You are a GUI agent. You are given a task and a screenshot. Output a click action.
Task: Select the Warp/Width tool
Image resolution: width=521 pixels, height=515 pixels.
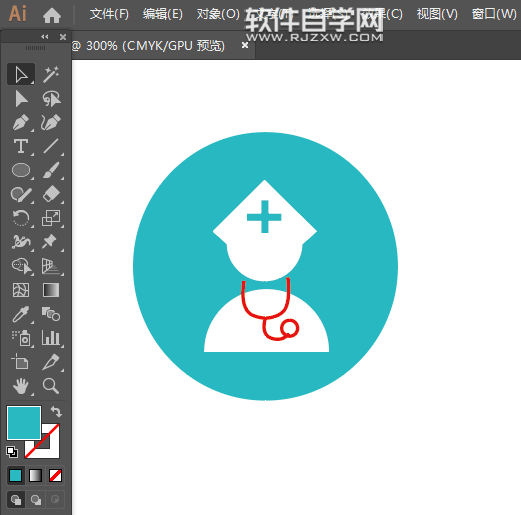click(x=21, y=242)
